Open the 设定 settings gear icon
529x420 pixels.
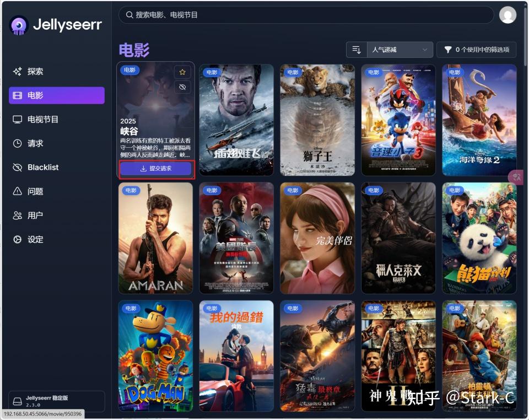click(17, 239)
